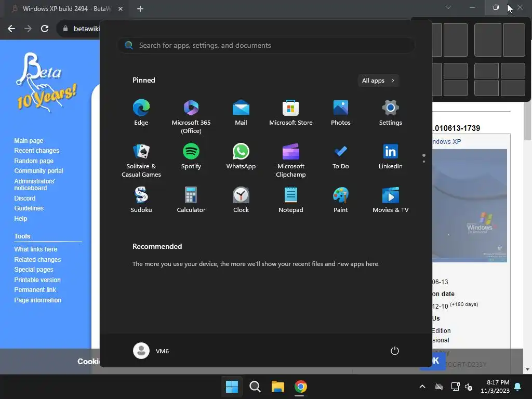The image size is (532, 399).
Task: Open the clock and date flyout
Action: (x=495, y=387)
